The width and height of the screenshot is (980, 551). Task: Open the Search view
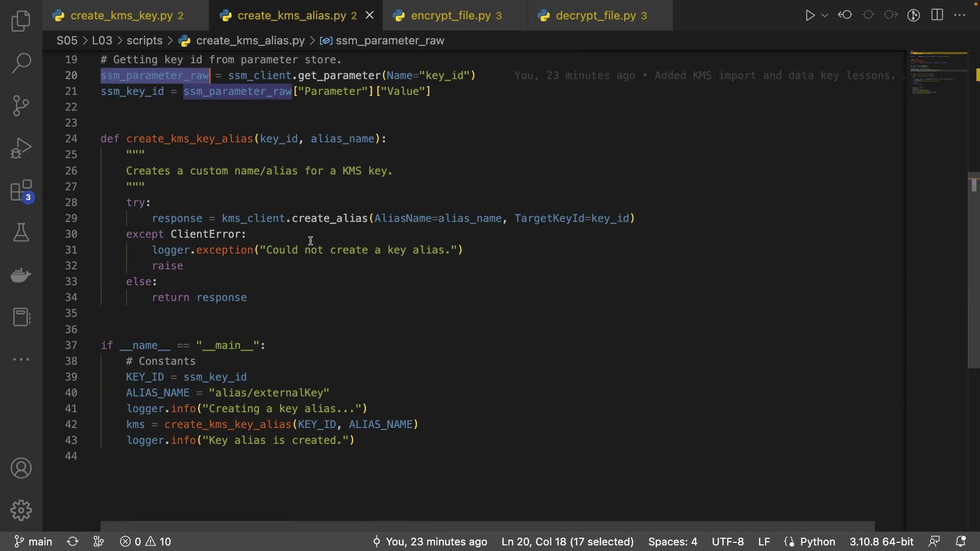pos(21,63)
